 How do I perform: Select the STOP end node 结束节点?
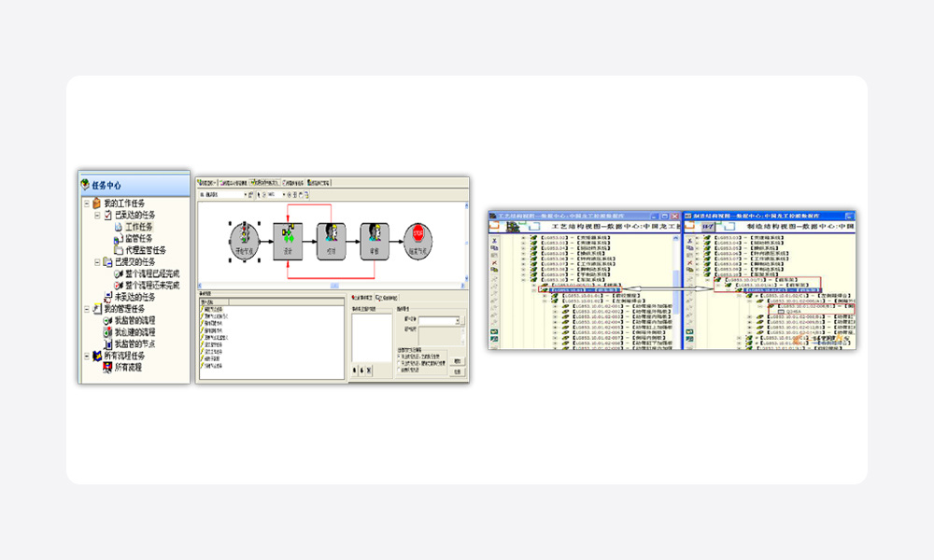pyautogui.click(x=417, y=241)
